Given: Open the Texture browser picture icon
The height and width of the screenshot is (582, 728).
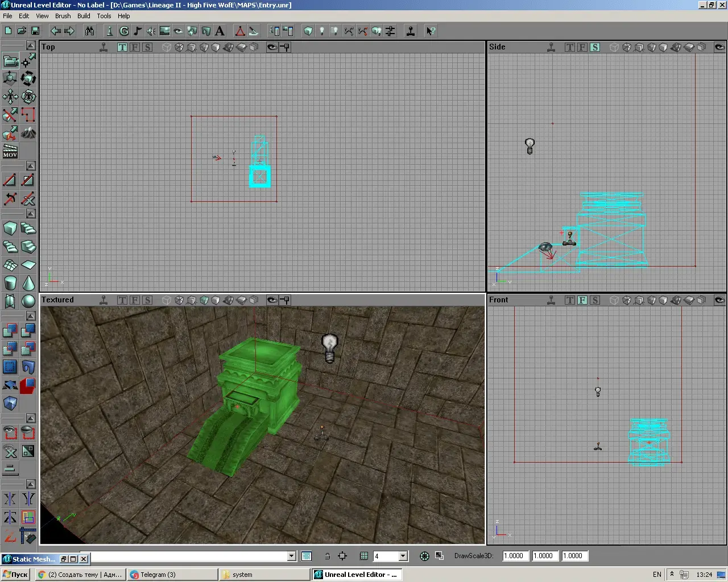Looking at the screenshot, I should [x=165, y=31].
